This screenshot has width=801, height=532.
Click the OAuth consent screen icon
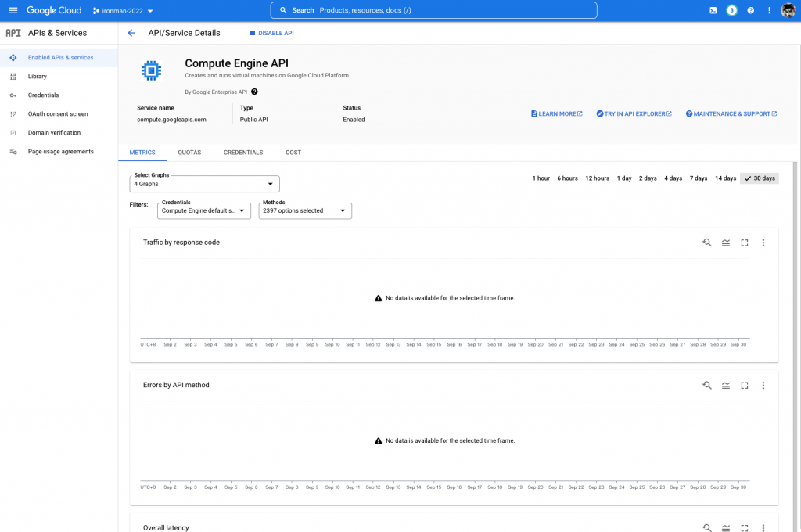pyautogui.click(x=13, y=114)
